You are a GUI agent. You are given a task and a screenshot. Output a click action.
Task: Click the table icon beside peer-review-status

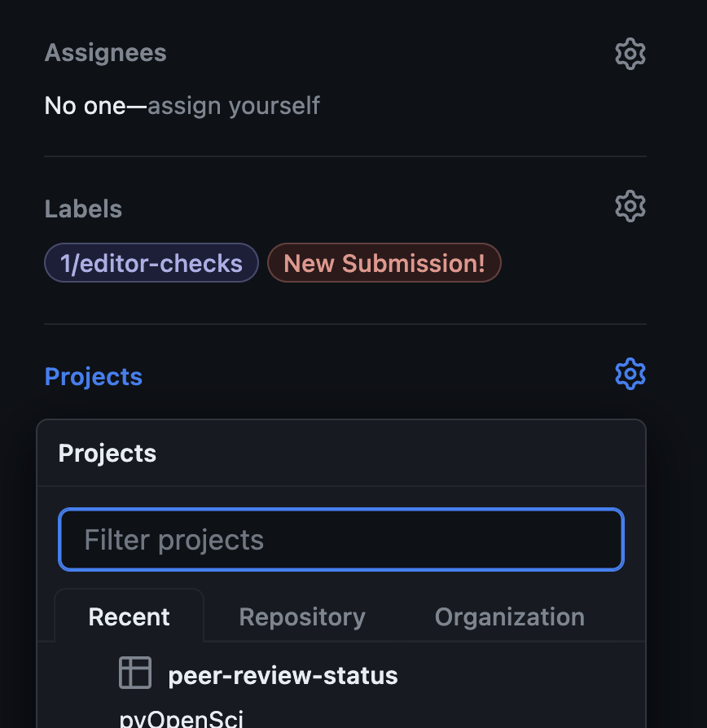click(x=135, y=673)
